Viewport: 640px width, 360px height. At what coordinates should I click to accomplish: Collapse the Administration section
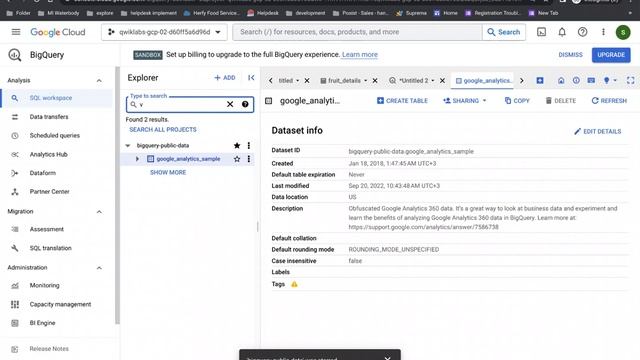click(x=99, y=268)
